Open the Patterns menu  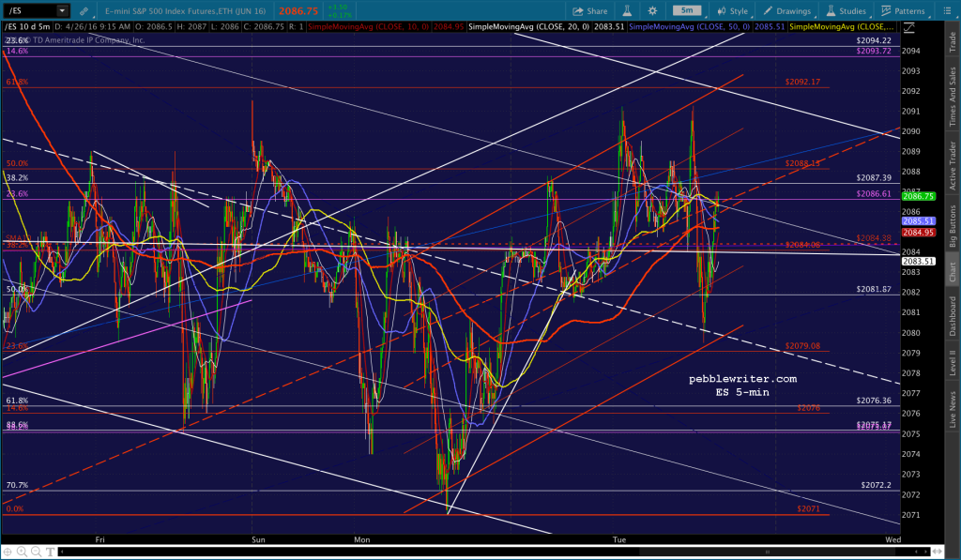coord(903,11)
